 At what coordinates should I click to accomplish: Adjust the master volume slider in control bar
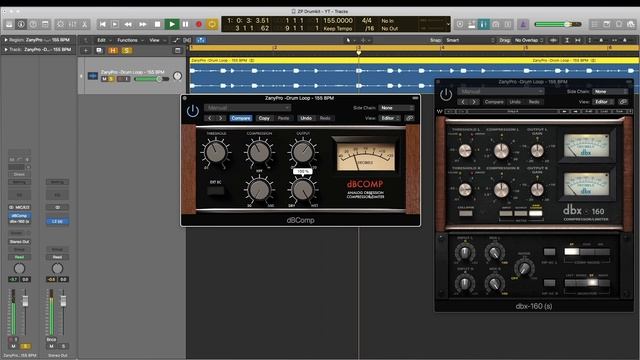tap(558, 24)
